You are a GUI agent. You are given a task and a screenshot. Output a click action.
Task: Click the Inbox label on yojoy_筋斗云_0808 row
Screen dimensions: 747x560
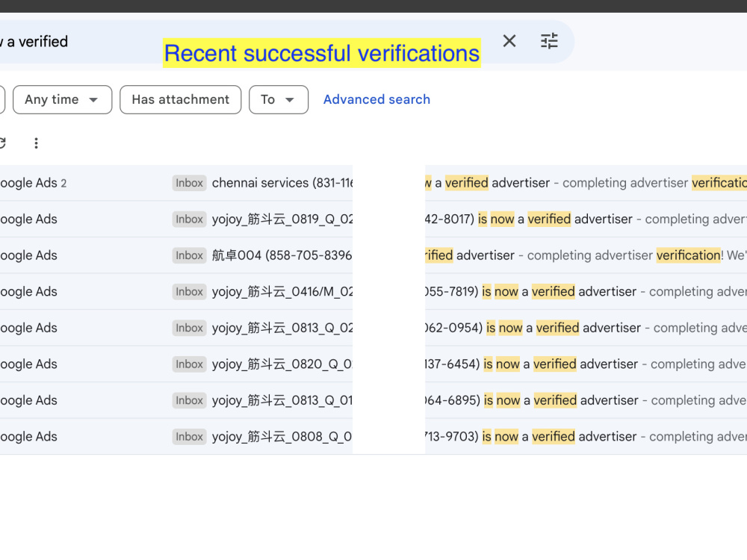[189, 436]
